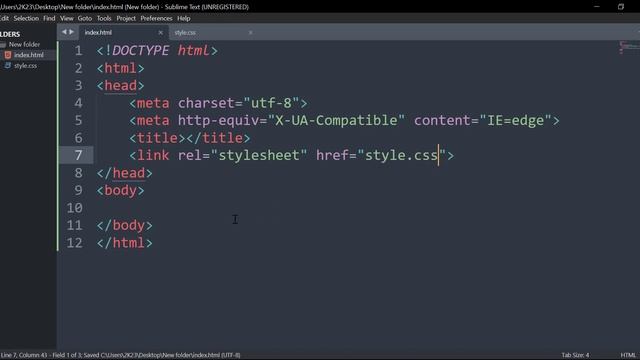This screenshot has height=360, width=640.
Task: Open the Project menu
Action: (126, 18)
